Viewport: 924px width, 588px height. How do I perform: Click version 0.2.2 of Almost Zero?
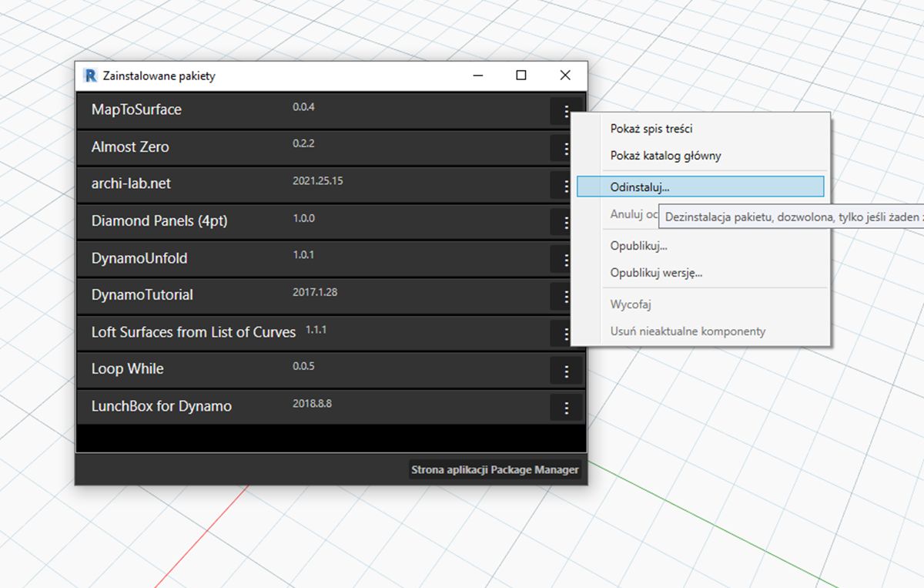[x=303, y=143]
